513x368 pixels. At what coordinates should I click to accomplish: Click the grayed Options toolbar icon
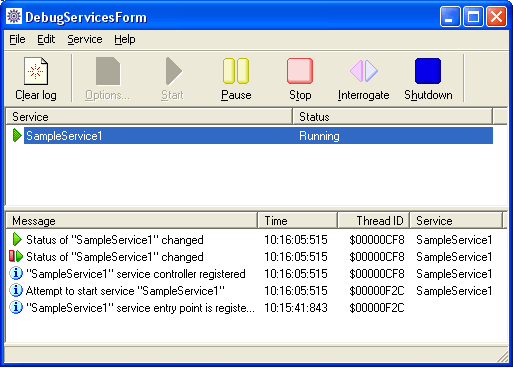(x=108, y=71)
